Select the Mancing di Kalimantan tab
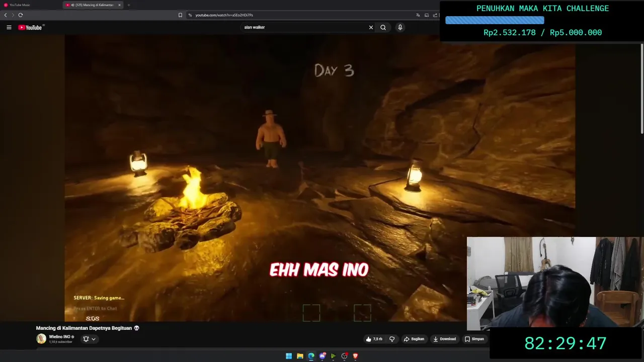Viewport: 644px width, 362px height. coord(93,5)
